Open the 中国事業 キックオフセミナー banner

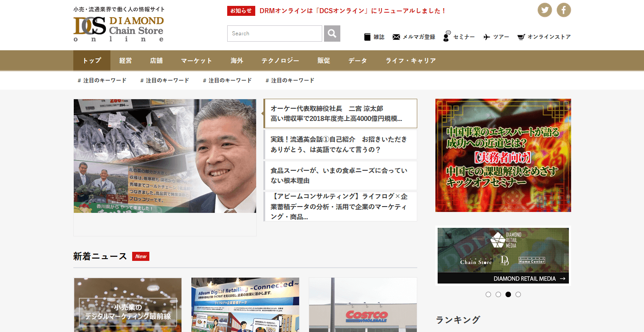(503, 155)
